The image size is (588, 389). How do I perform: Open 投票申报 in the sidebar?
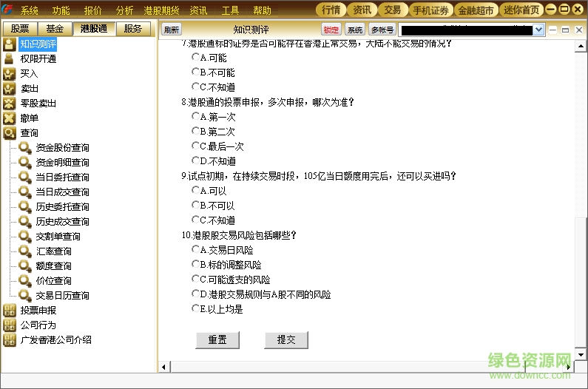click(38, 310)
